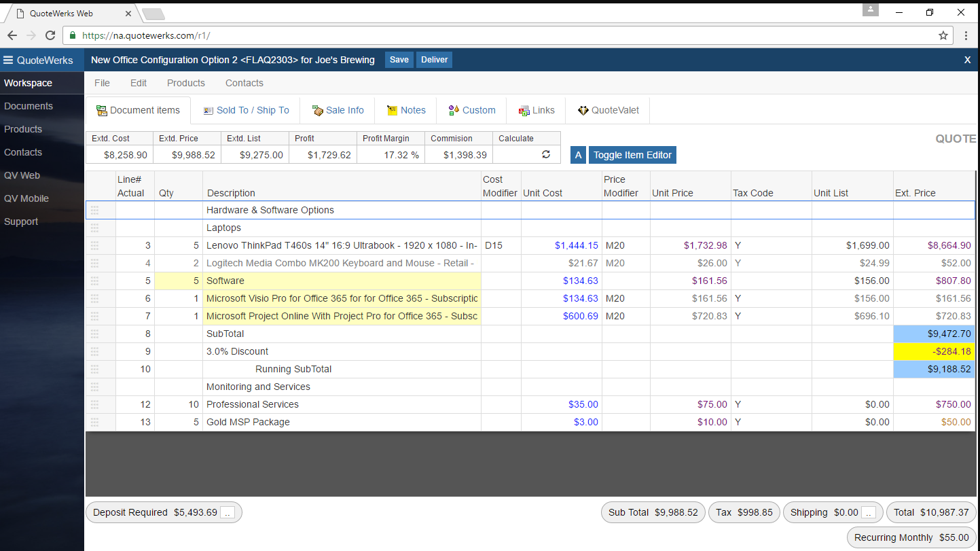Open the Contacts menu in the menu bar
This screenshot has height=551, width=980.
tap(244, 83)
